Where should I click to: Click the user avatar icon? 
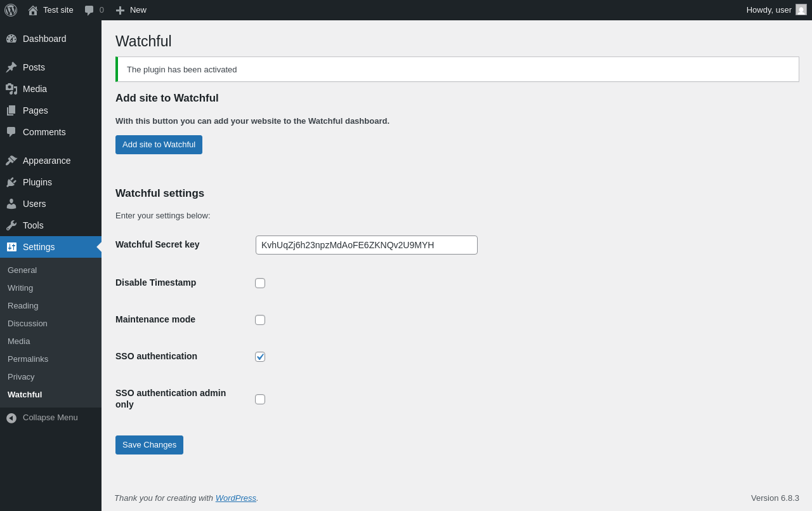801,10
